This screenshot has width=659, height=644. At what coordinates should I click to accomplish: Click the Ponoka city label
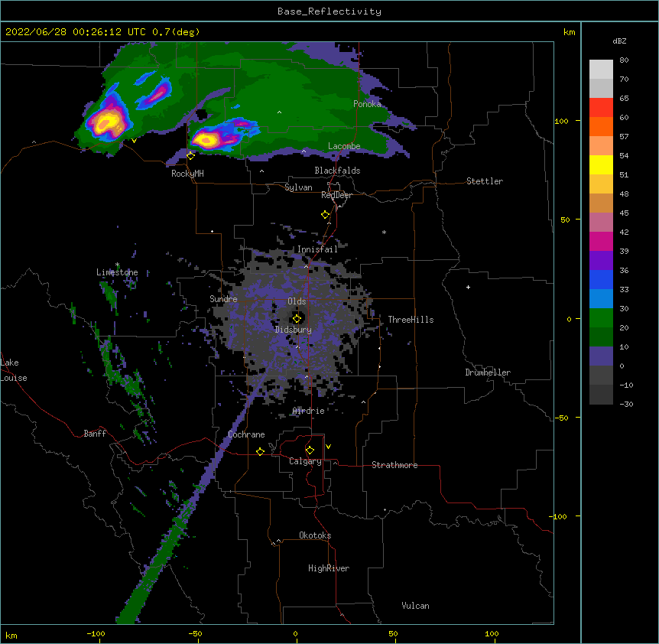[x=367, y=104]
